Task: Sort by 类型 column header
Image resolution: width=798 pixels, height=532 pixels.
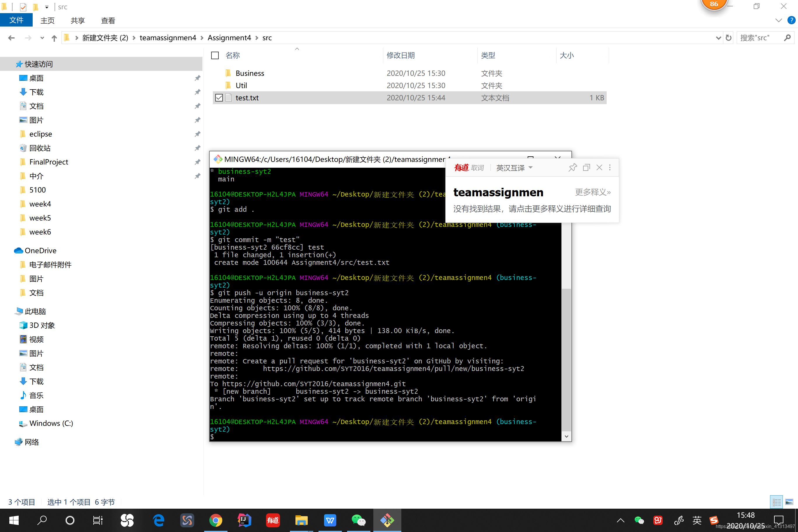Action: 488,55
